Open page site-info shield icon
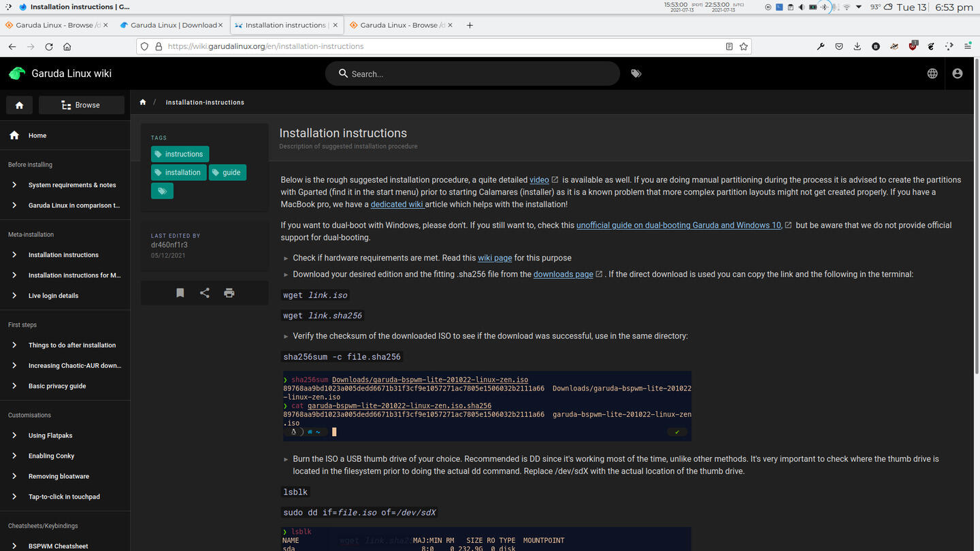 [x=144, y=46]
